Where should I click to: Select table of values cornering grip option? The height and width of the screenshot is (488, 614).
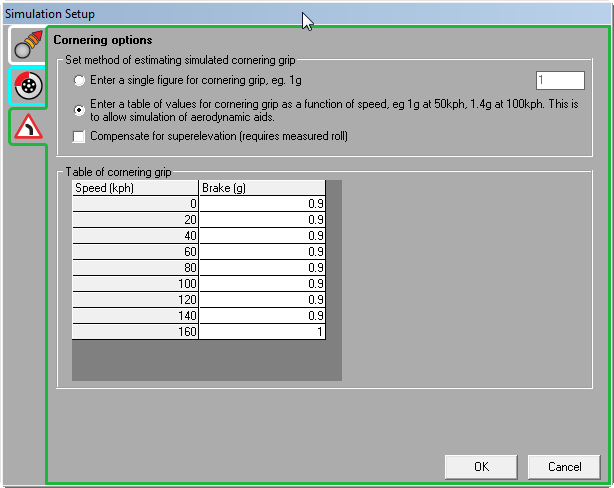point(80,110)
